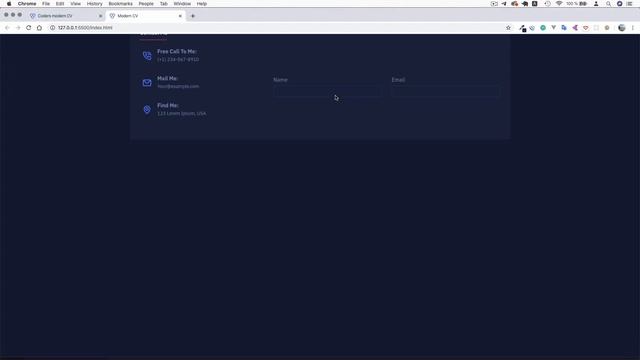Viewport: 640px width, 360px height.
Task: Click the green circular extension icon
Action: (543, 28)
